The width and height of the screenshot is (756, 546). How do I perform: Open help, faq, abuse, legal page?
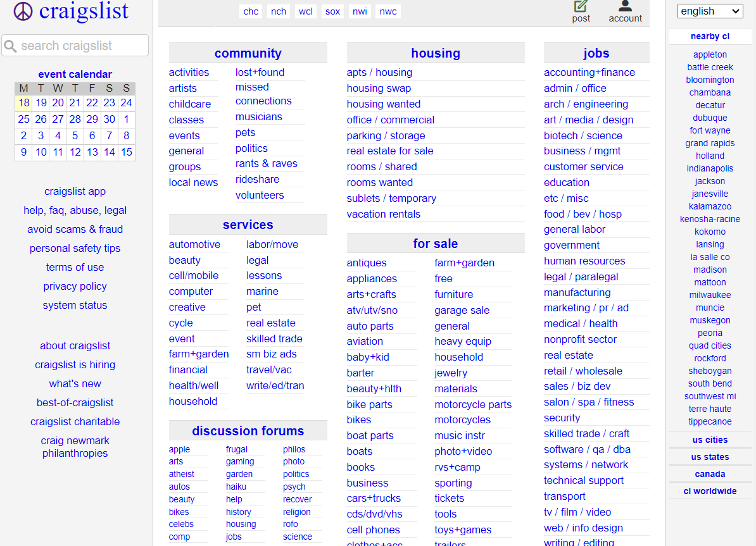click(75, 210)
